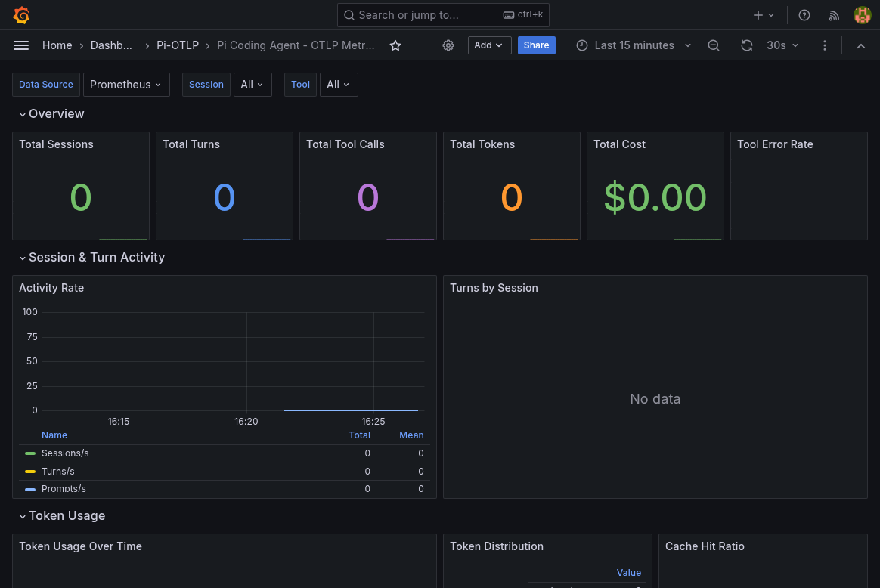The height and width of the screenshot is (588, 880).
Task: Click the Total Tokens panel title
Action: [x=482, y=144]
